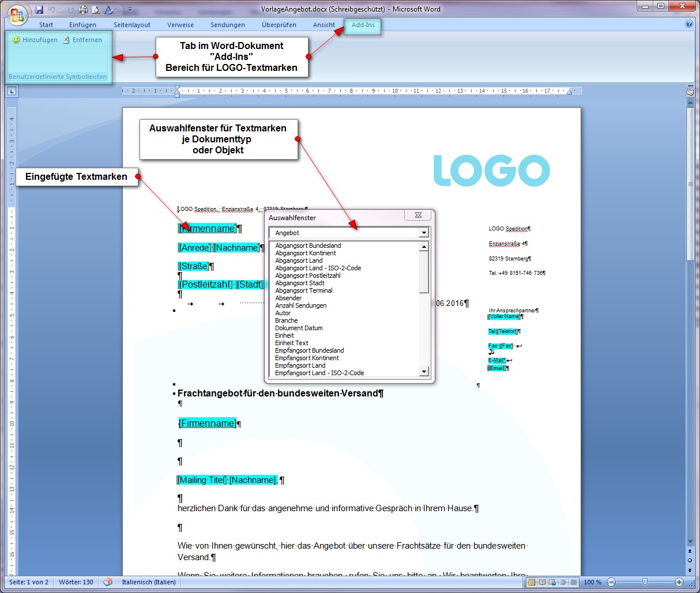700x593 pixels.
Task: Toggle the ruler button above vertical scrollbar
Action: pyautogui.click(x=690, y=92)
